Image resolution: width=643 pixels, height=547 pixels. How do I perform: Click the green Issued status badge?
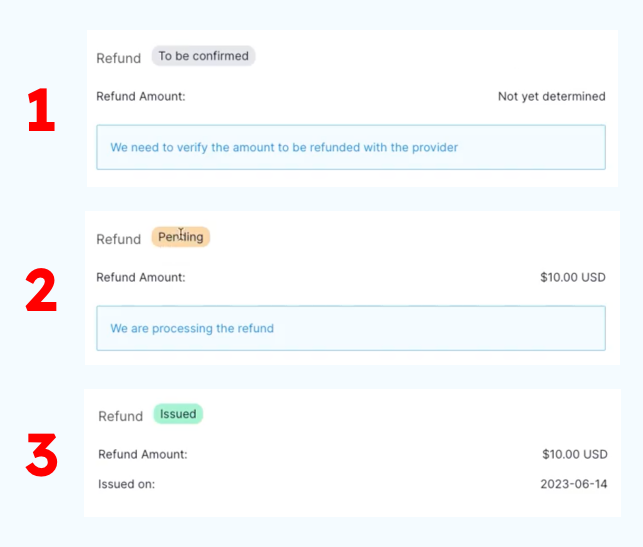pos(178,414)
